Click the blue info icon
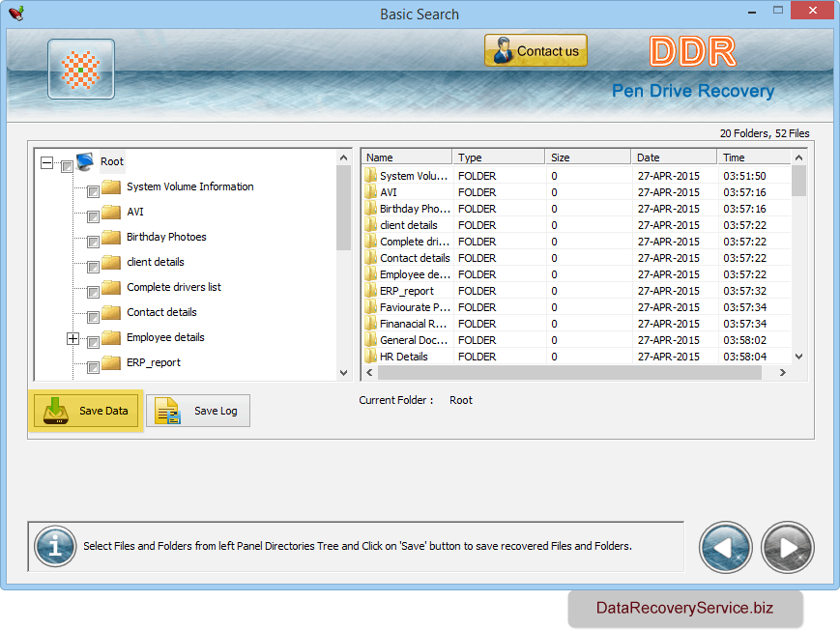 pos(55,547)
